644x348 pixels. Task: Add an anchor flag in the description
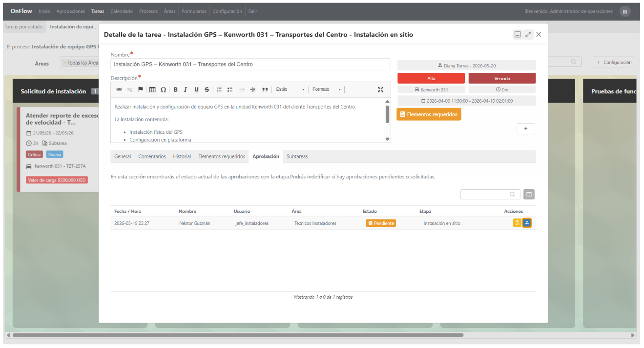[x=140, y=89]
